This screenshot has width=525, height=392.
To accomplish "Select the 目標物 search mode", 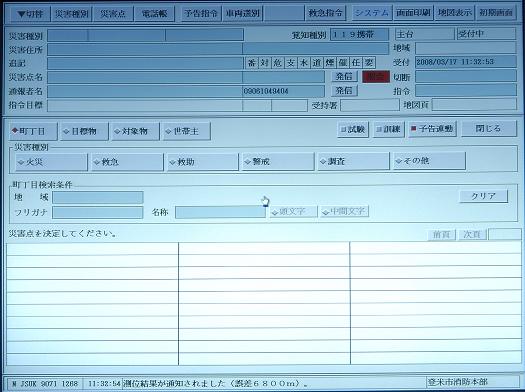I will click(84, 131).
